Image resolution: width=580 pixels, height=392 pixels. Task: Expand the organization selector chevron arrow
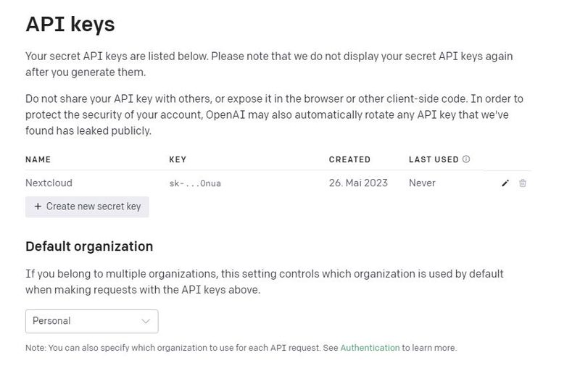pos(146,321)
